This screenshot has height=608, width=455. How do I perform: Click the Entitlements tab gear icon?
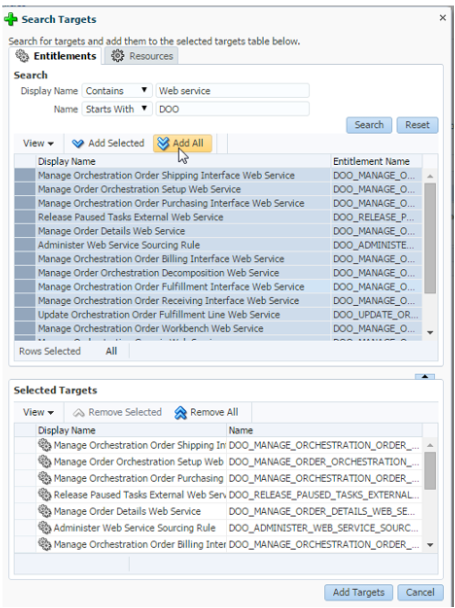(22, 56)
